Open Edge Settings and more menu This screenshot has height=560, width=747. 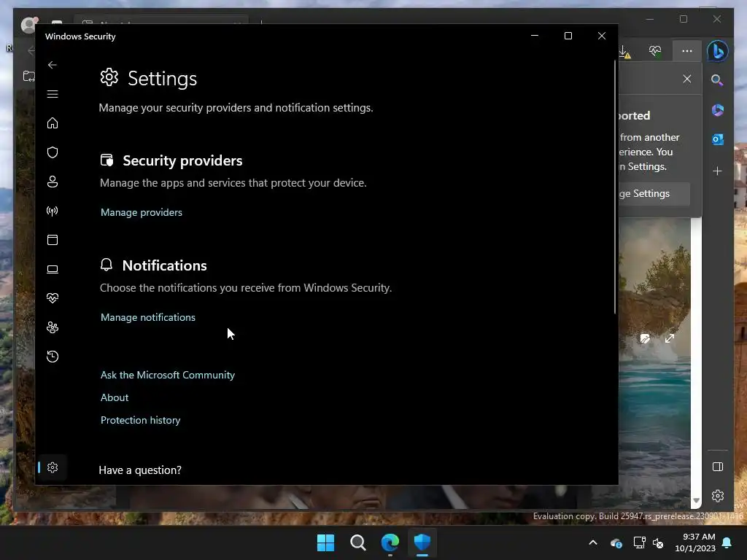(687, 51)
